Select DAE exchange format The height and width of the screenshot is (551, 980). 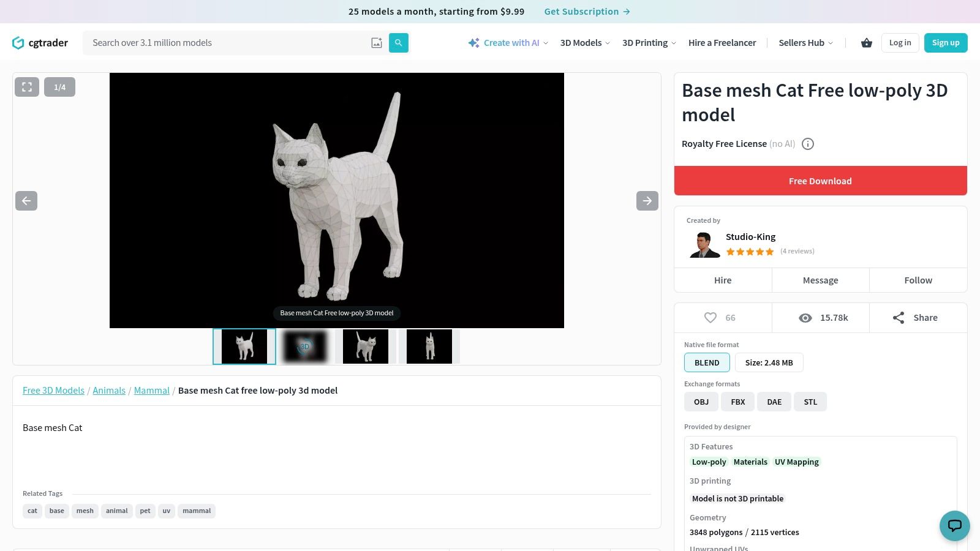[x=774, y=402]
